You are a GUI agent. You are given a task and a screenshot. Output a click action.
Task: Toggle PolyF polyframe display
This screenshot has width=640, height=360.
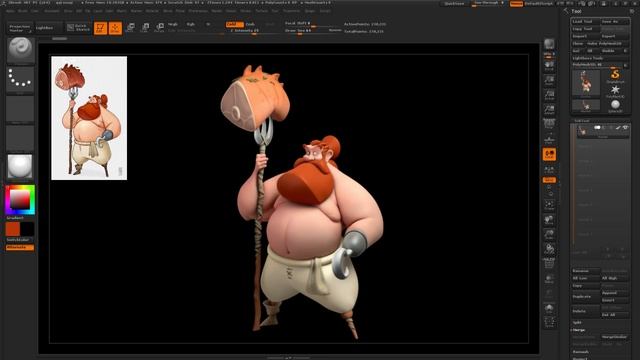549,264
